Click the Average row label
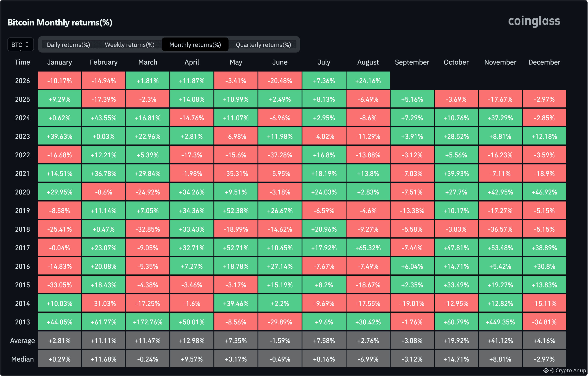 [22, 341]
